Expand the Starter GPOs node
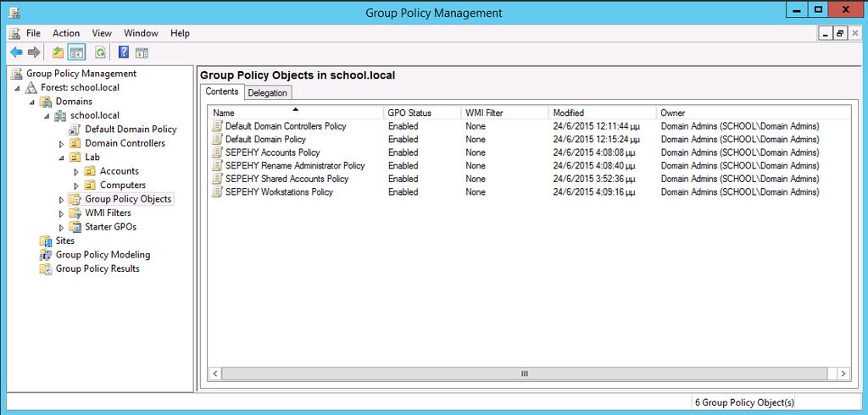Screen dimensions: 868x415 pyautogui.click(x=61, y=227)
